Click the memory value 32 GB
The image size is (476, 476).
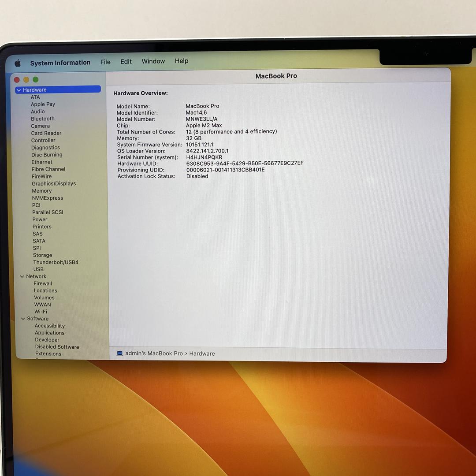[x=193, y=138]
